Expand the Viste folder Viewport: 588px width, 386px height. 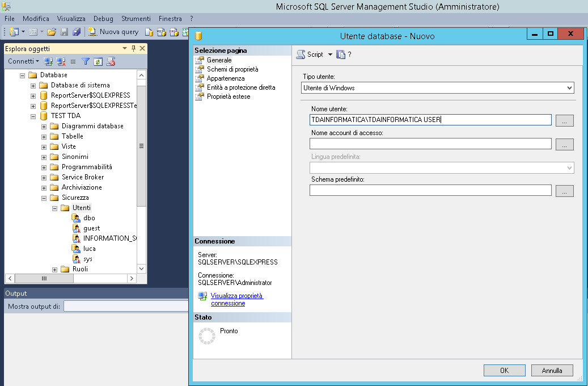point(44,147)
